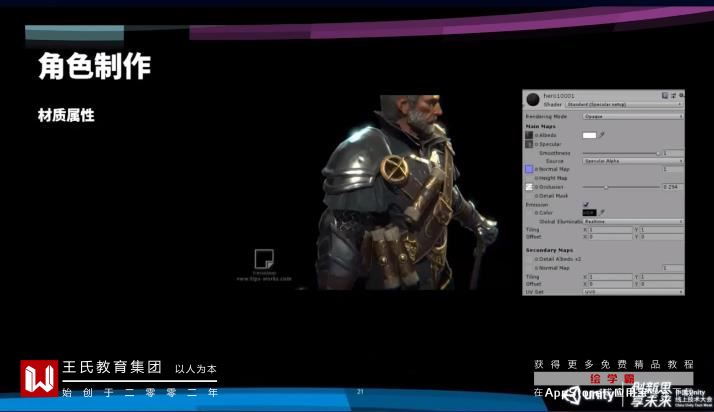Click the red '绘学霸' banner
Image resolution: width=714 pixels, height=412 pixels.
(613, 378)
